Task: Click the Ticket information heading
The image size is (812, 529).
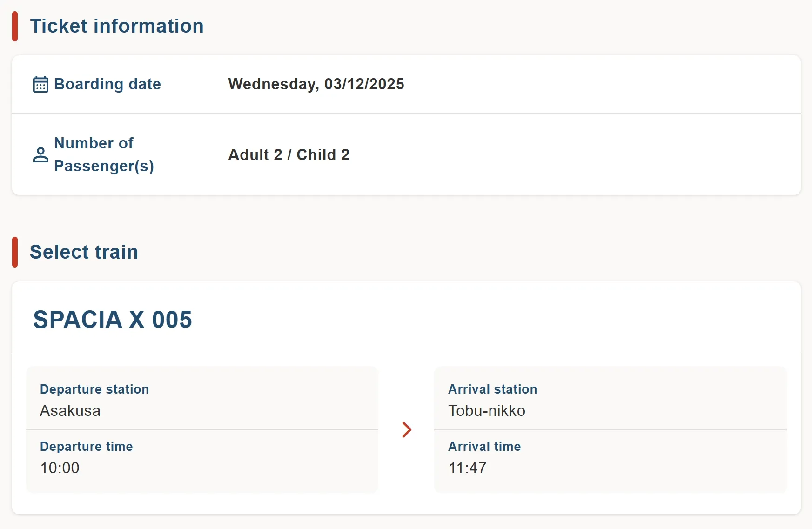Action: pos(117,26)
